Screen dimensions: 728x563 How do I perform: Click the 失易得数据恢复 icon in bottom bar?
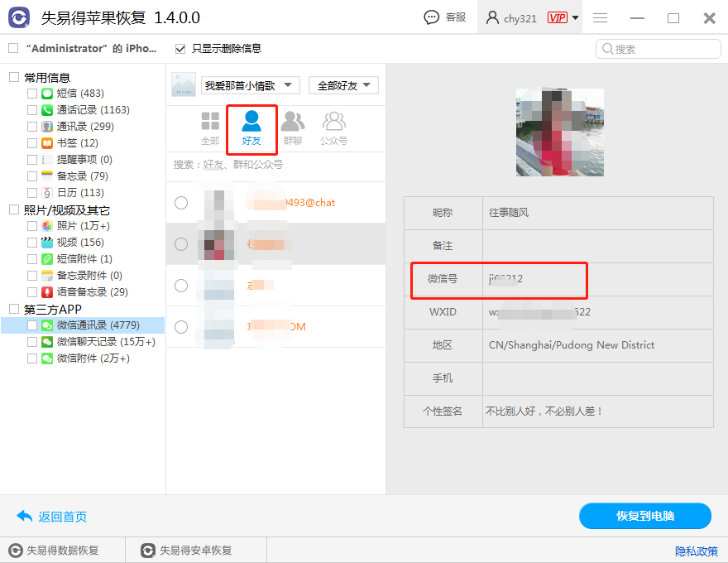tap(16, 551)
